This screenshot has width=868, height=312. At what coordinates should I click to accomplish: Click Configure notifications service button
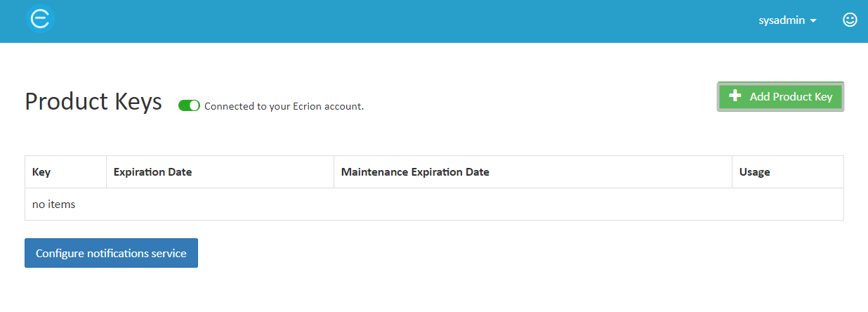click(x=111, y=253)
